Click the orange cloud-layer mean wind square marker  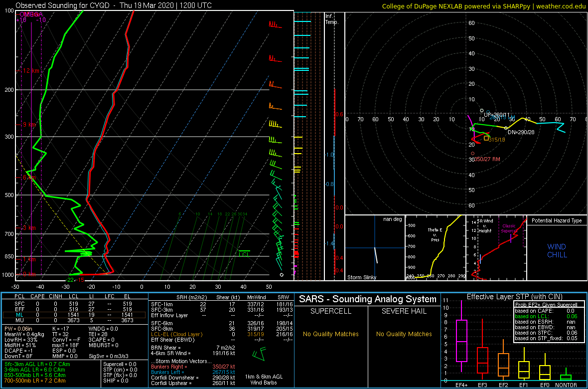[486, 138]
